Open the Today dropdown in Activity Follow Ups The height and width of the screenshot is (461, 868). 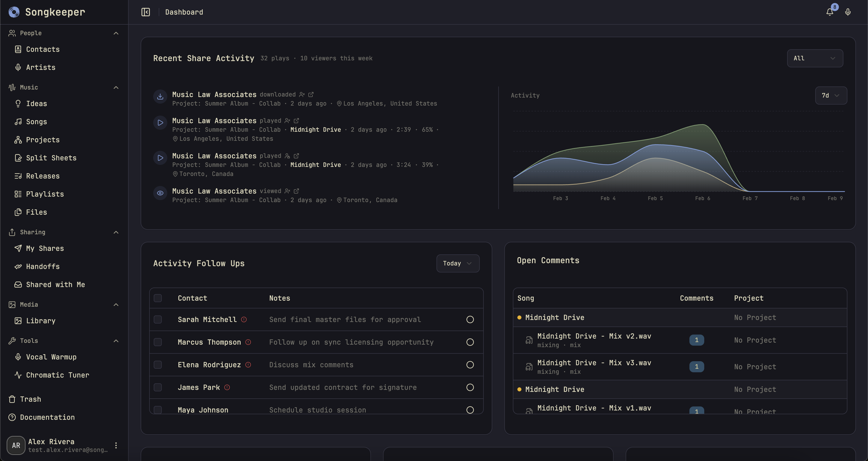click(x=457, y=263)
